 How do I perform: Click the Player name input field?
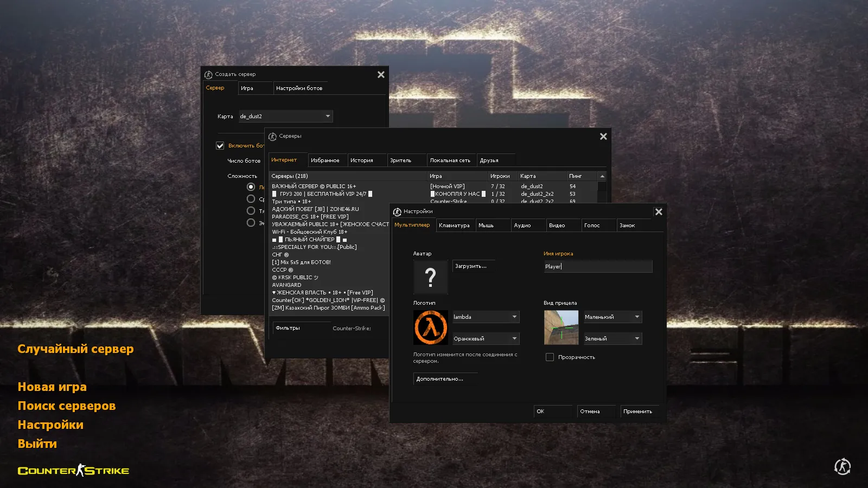click(597, 266)
